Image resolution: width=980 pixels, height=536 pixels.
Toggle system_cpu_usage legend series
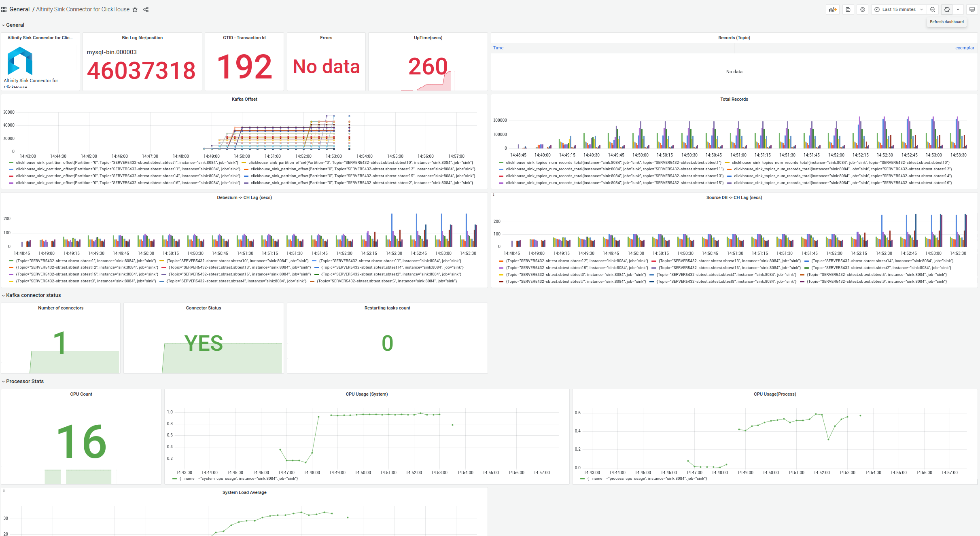pos(239,479)
